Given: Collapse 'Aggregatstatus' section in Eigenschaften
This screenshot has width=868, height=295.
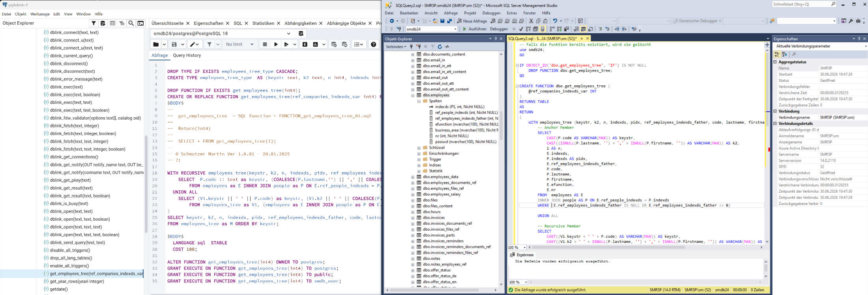Looking at the screenshot, I should pyautogui.click(x=775, y=62).
